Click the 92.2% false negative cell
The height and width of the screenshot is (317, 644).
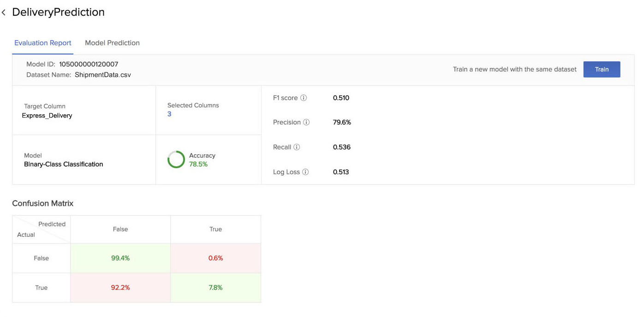point(120,288)
